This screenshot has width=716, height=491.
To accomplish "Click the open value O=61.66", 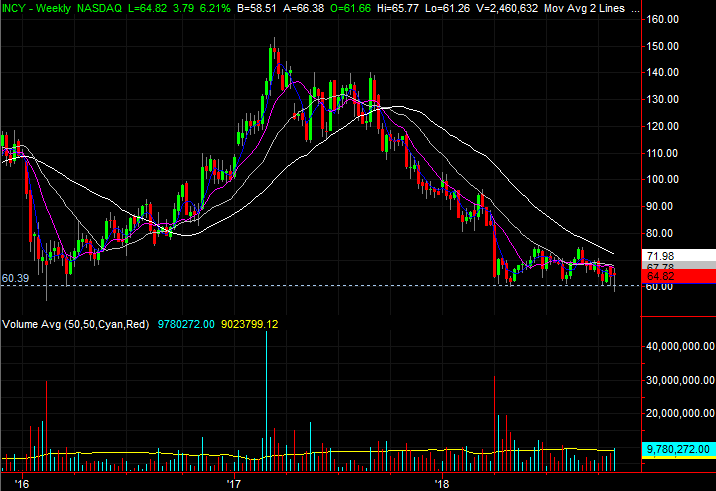I will point(350,8).
